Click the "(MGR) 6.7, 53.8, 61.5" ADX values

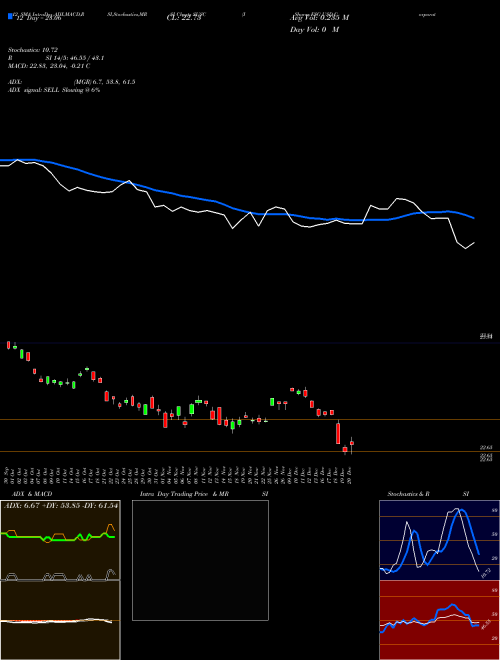104,82
